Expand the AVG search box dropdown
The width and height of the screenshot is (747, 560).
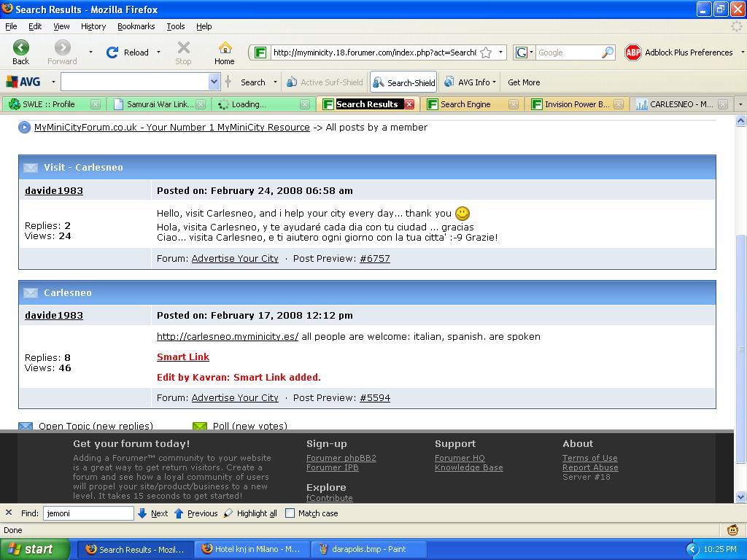214,82
